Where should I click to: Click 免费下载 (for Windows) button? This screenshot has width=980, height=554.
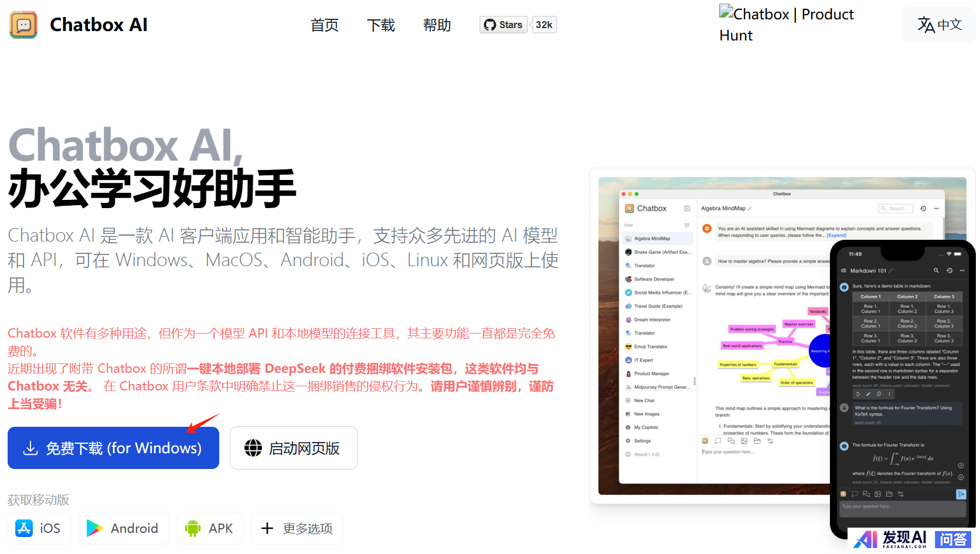coord(113,448)
